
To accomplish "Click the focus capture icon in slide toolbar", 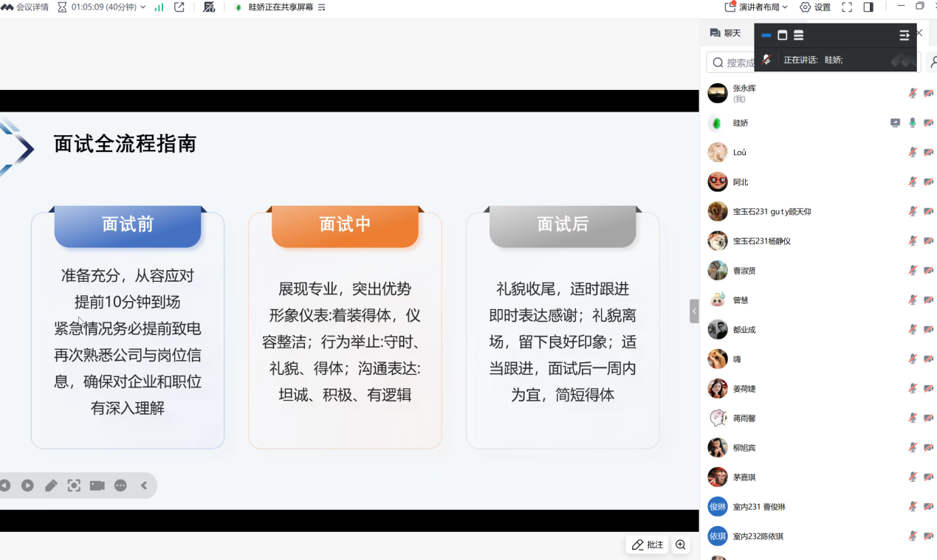I will pos(74,485).
